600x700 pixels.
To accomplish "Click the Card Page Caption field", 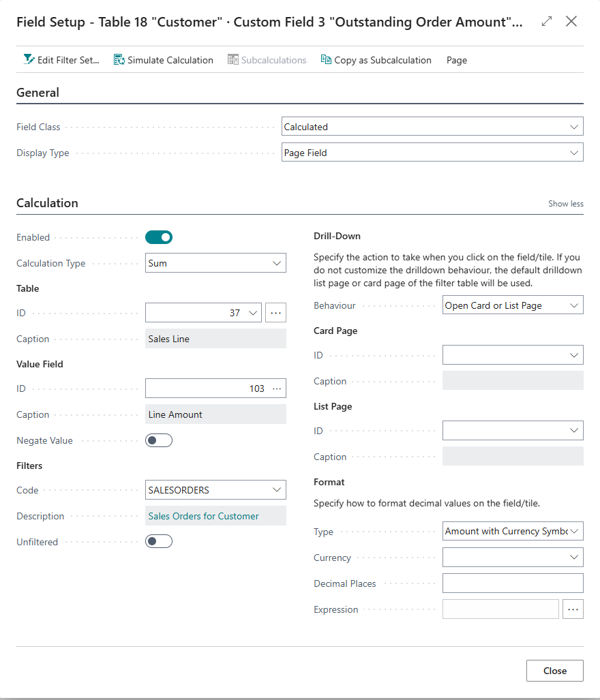I will [513, 380].
